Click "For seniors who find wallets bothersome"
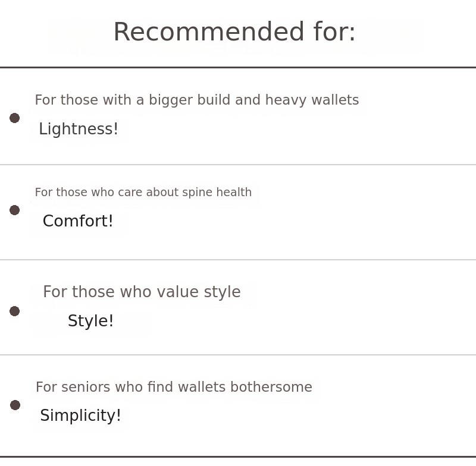Image resolution: width=476 pixels, height=466 pixels. tap(174, 387)
